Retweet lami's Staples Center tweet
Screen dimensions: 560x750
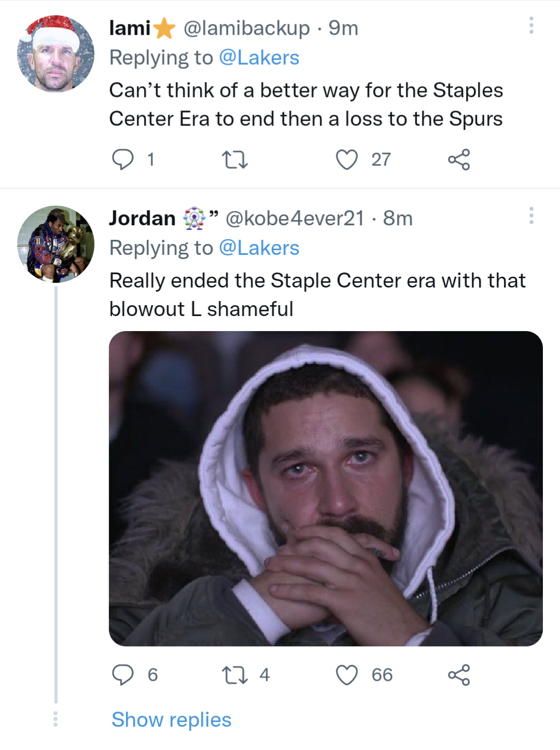coord(235,159)
